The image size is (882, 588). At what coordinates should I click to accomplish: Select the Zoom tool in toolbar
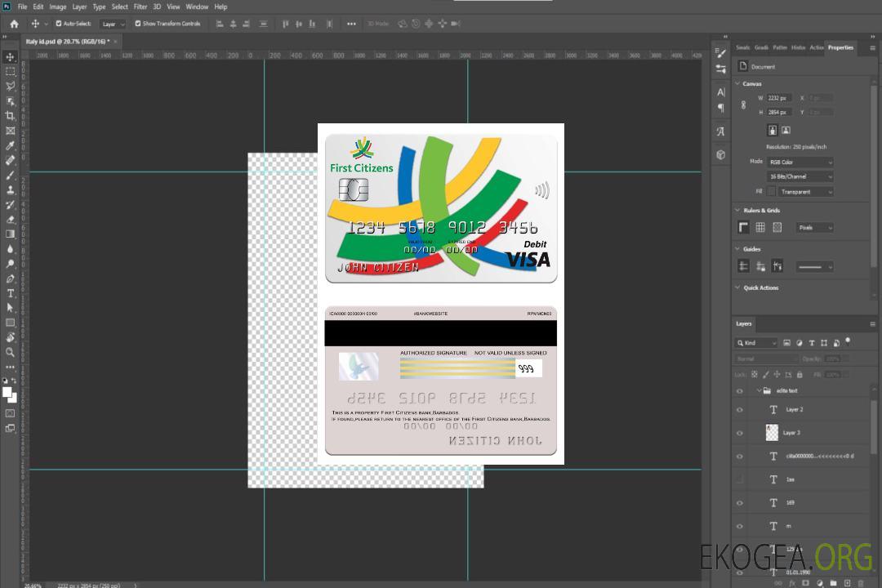pos(11,352)
